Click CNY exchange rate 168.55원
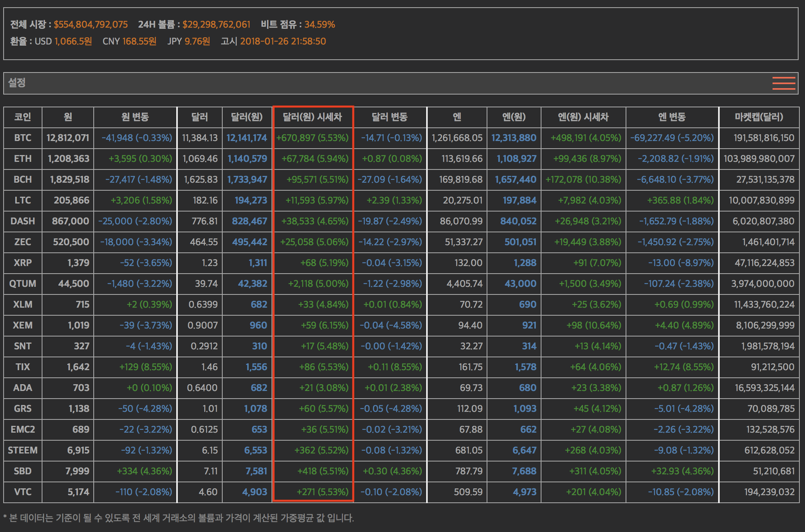 (139, 41)
